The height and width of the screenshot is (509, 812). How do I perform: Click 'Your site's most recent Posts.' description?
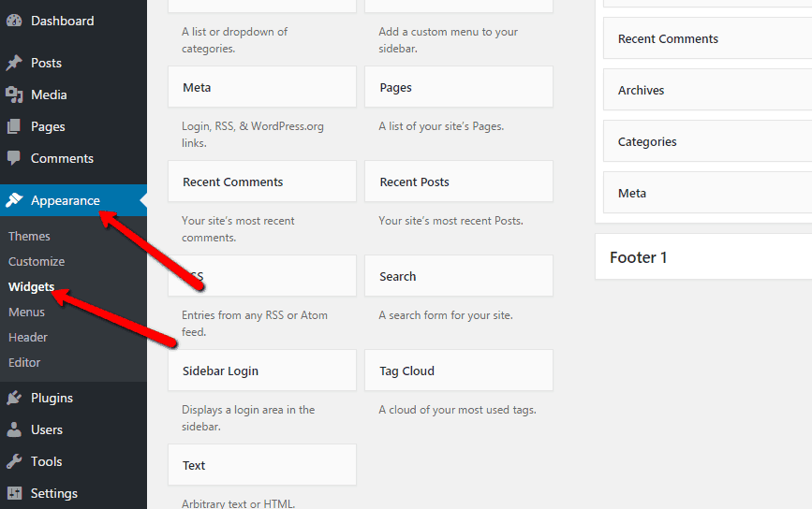click(451, 221)
